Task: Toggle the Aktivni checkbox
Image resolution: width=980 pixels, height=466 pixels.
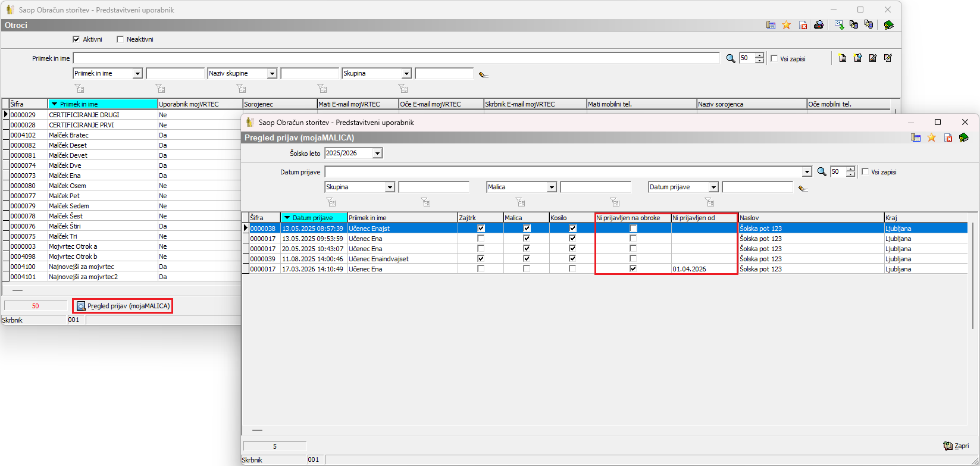Action: pyautogui.click(x=76, y=39)
